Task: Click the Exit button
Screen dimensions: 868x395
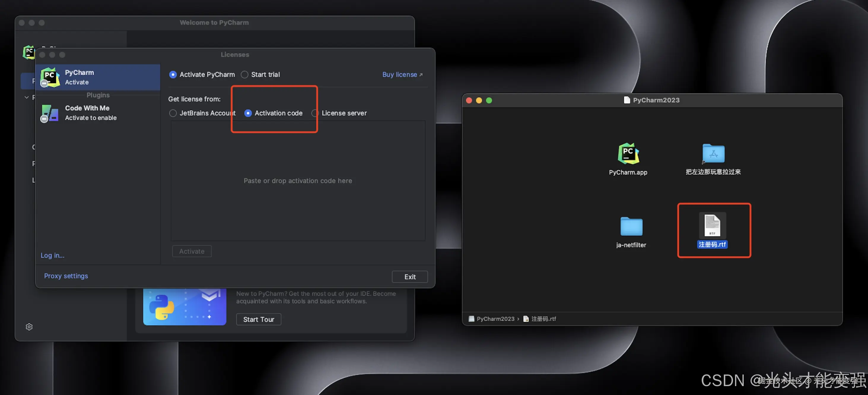Action: click(409, 276)
